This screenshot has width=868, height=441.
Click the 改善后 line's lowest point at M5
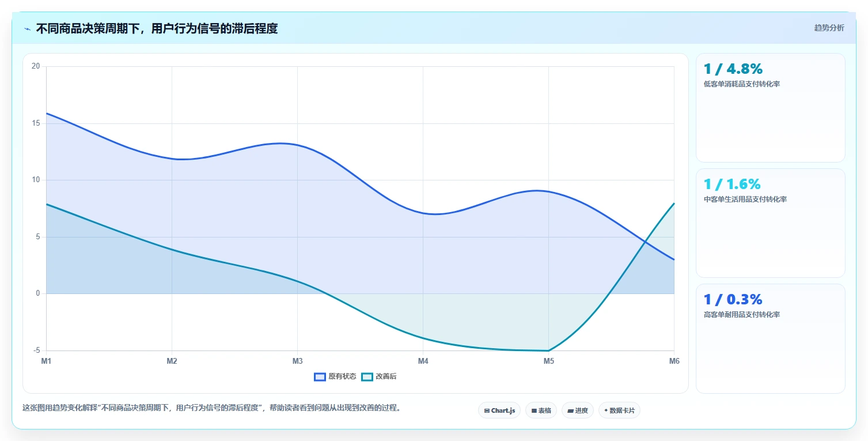tap(548, 350)
